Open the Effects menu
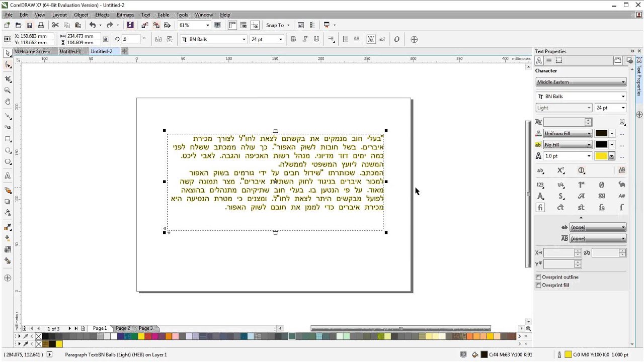The height and width of the screenshot is (362, 644). pos(102,15)
